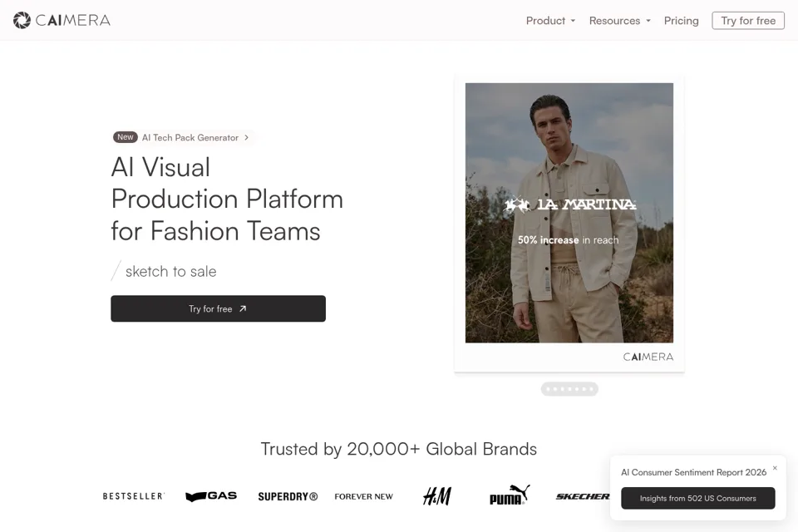Click the Puma brand logo
This screenshot has width=798, height=532.
[510, 495]
